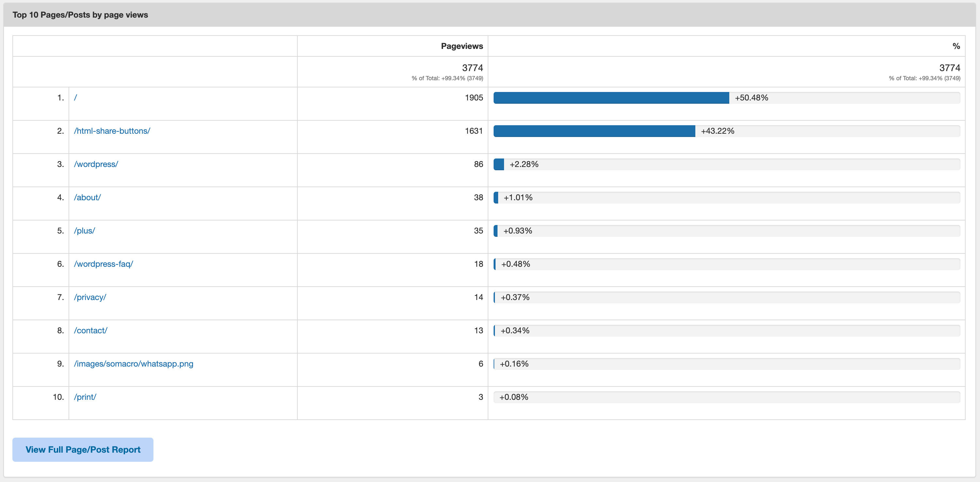The image size is (980, 482).
Task: Click the 18 pageviews value
Action: [x=478, y=264]
